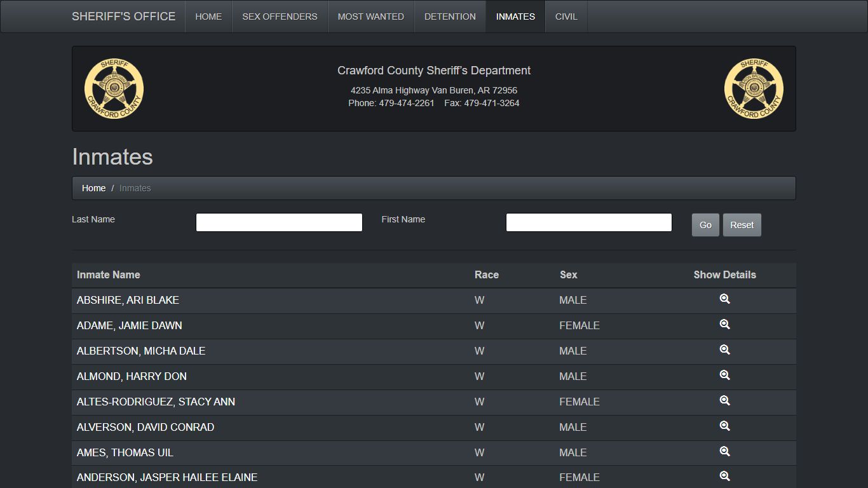Show details for ADAME, JAMIE DAWN
Viewport: 868px width, 488px height.
tap(724, 325)
